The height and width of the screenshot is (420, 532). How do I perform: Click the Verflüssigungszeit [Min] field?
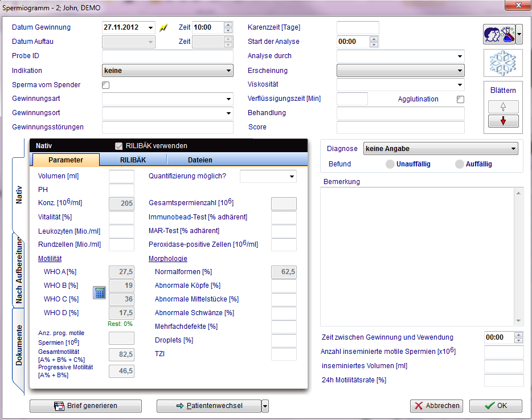click(352, 99)
